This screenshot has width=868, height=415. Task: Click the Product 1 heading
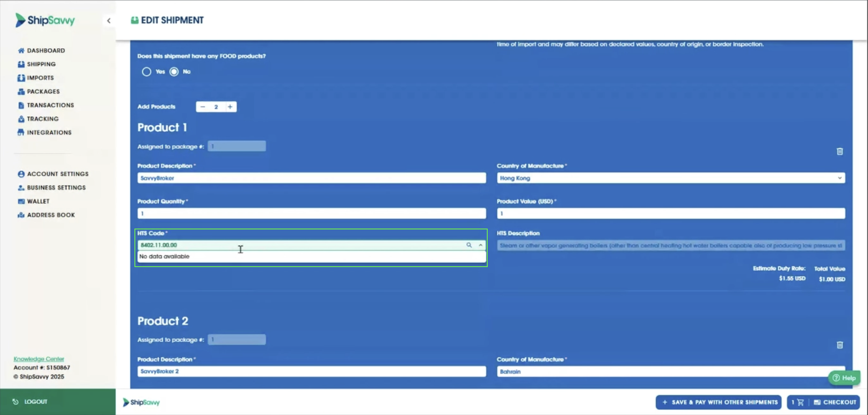pyautogui.click(x=162, y=128)
